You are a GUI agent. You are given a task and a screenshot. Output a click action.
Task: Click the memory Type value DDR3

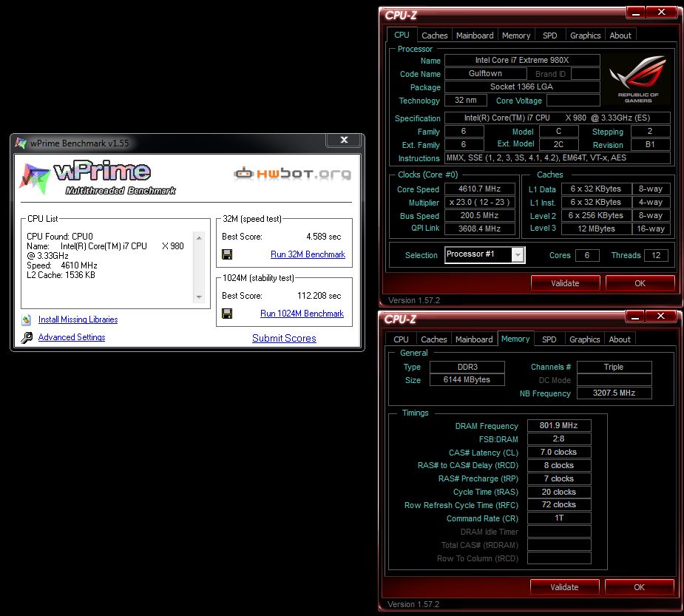(x=467, y=367)
